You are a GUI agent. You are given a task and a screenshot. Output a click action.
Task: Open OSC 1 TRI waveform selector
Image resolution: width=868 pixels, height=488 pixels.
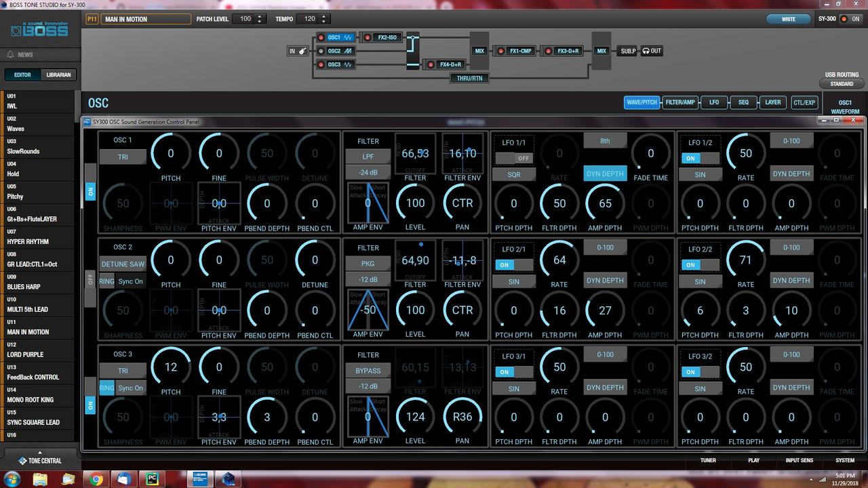[x=123, y=157]
